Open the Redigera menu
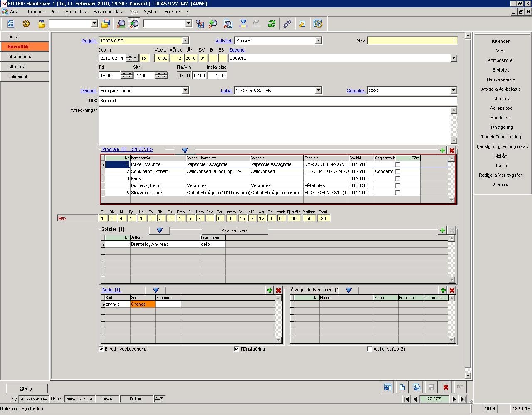The width and height of the screenshot is (532, 415). click(35, 12)
